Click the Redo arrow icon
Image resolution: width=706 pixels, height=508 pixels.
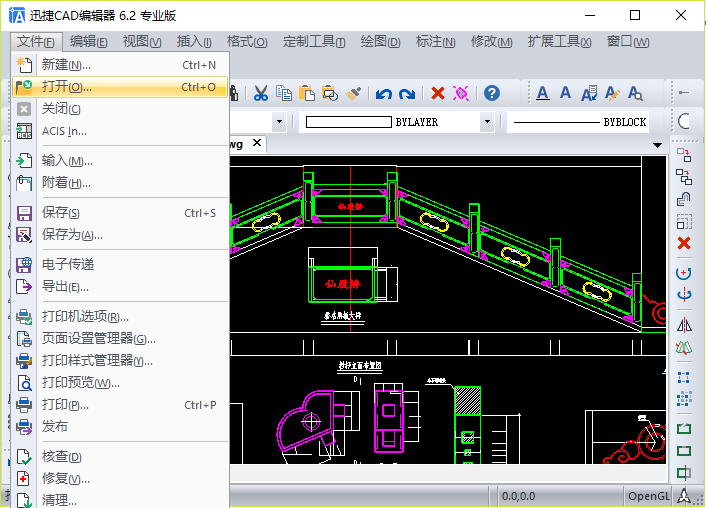point(407,94)
